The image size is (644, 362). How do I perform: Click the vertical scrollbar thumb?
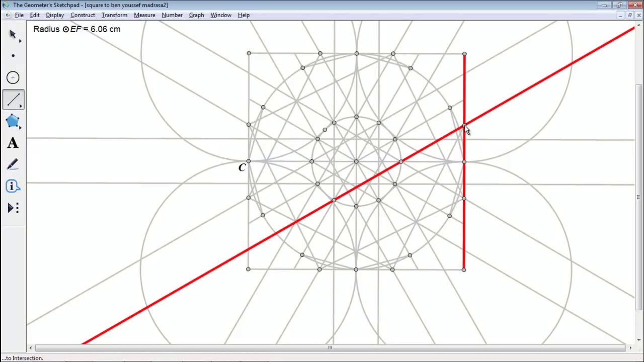tap(638, 197)
